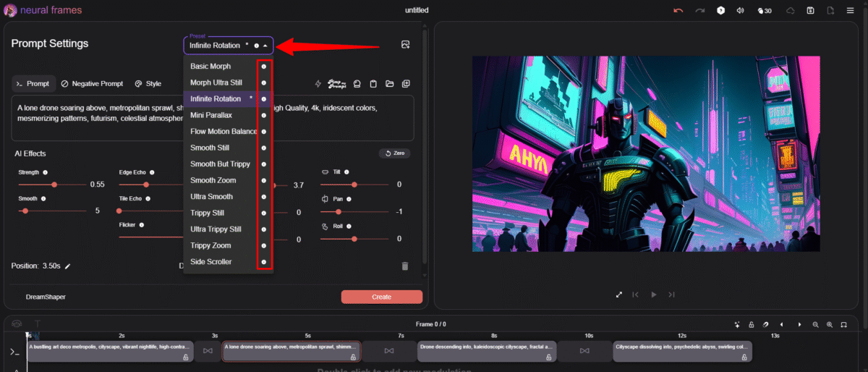Open the Style tab
Image resolution: width=868 pixels, height=372 pixels.
coord(148,83)
